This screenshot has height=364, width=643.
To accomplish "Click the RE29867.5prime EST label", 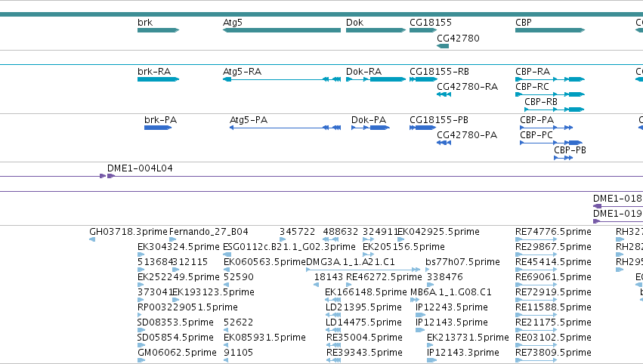I will (553, 247).
